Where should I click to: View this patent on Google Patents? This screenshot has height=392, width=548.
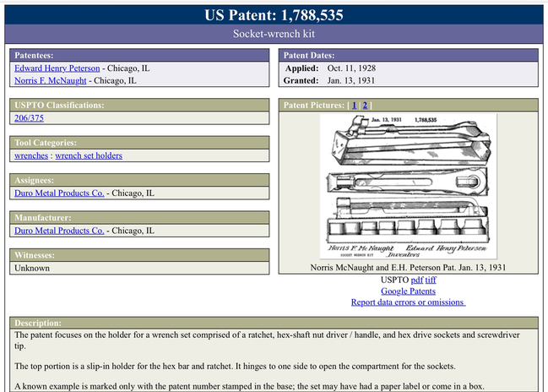408,291
